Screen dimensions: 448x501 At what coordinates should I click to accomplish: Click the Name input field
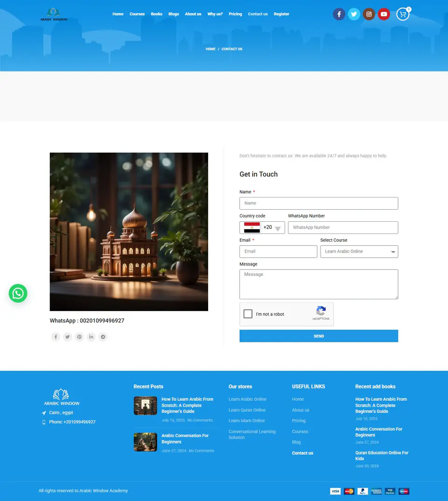coord(319,203)
